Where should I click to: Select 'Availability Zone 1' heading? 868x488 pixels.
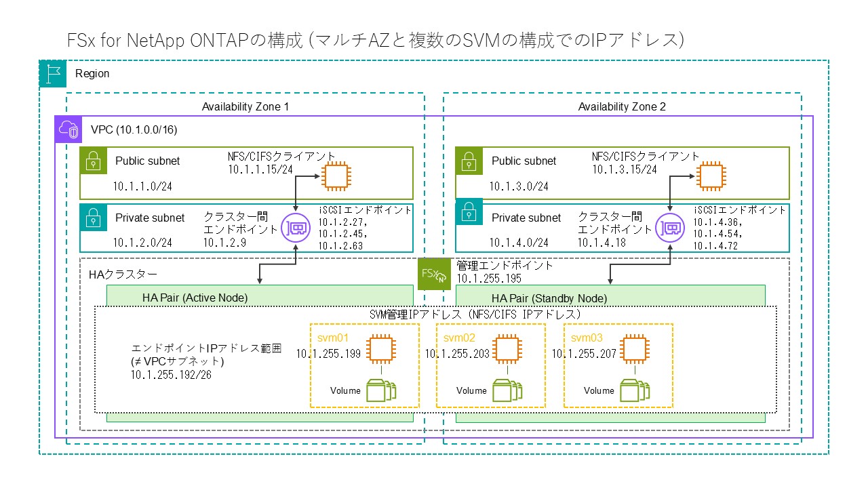point(245,106)
